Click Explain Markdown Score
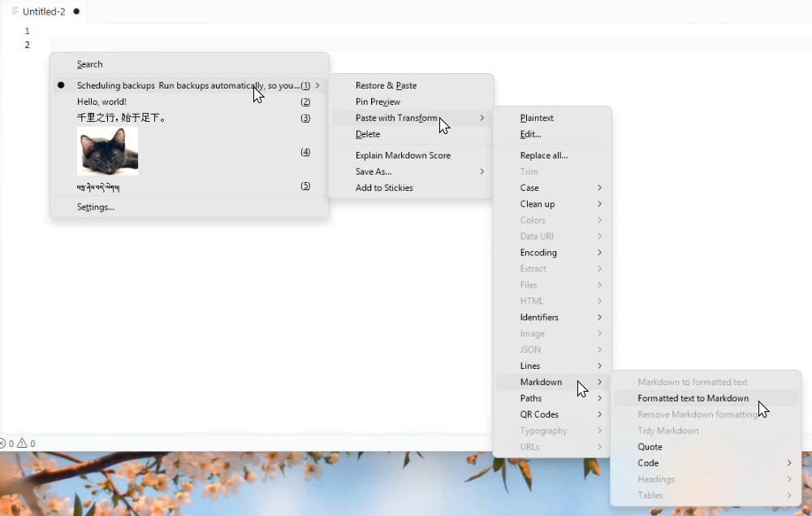 tap(411, 155)
